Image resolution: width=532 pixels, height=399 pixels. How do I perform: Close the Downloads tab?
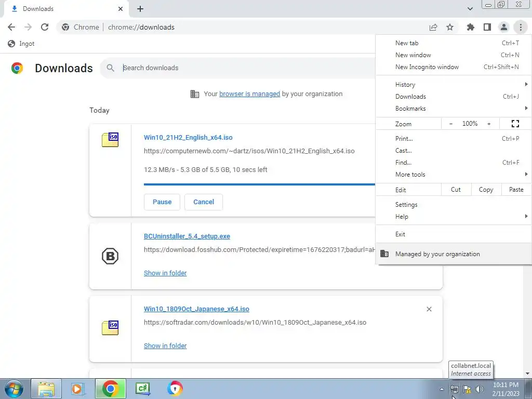121,9
